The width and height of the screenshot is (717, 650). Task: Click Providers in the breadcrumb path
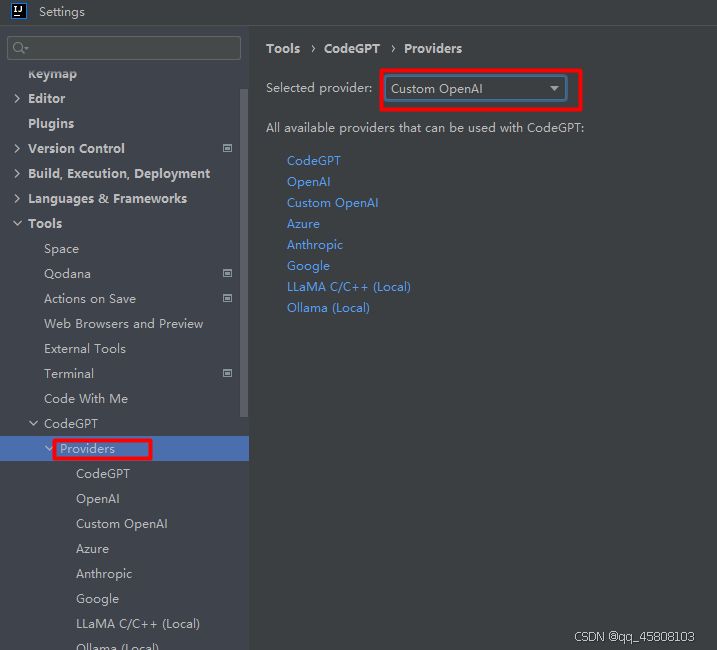tap(433, 48)
